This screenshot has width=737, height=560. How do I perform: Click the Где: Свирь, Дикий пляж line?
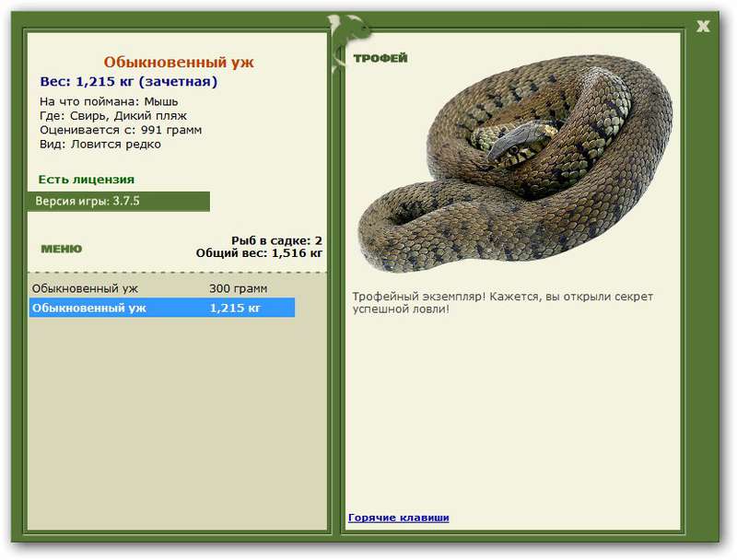(x=113, y=115)
